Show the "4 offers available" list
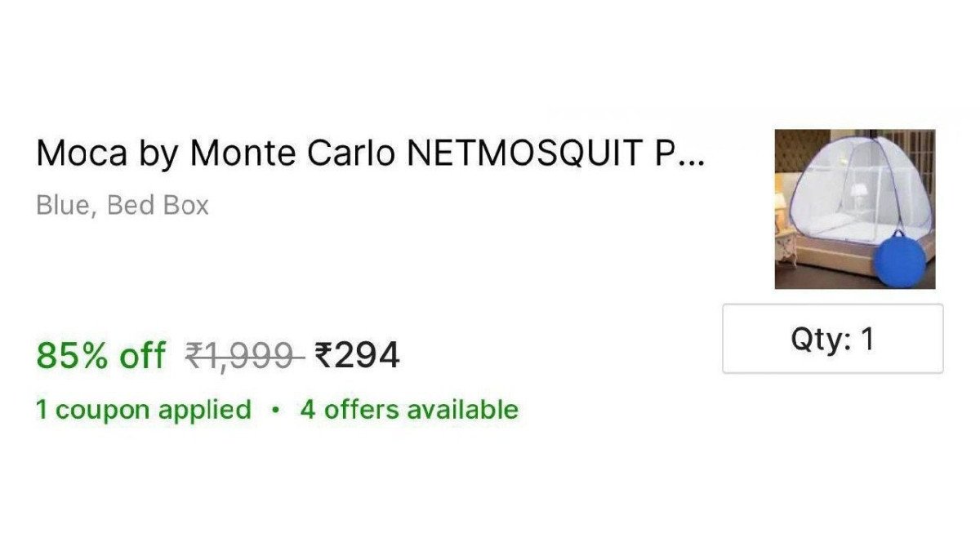The height and width of the screenshot is (551, 980). [408, 409]
